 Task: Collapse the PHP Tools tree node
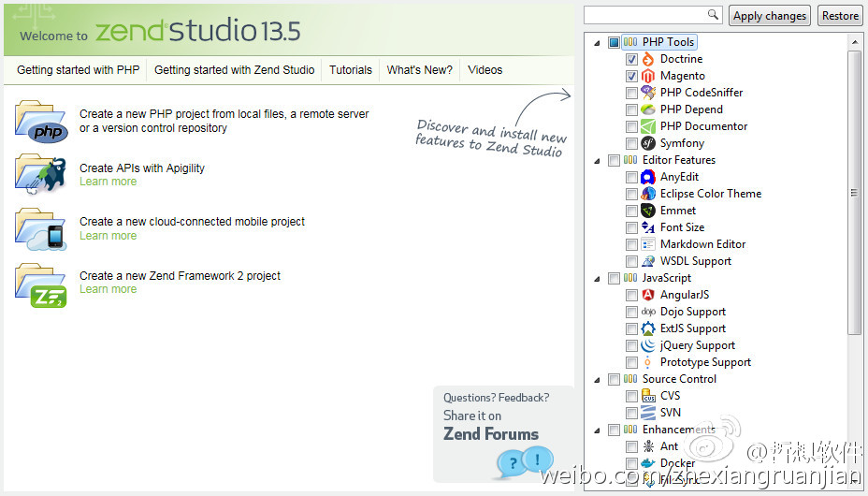pyautogui.click(x=597, y=43)
